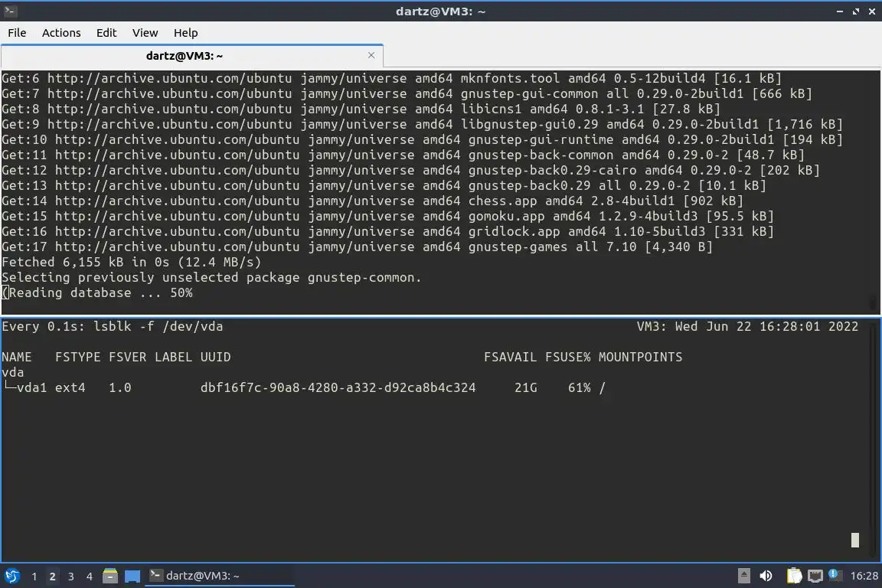Screen dimensions: 882x588
Task: Click the Get:15 gomoku.app download line
Action: click(x=387, y=216)
